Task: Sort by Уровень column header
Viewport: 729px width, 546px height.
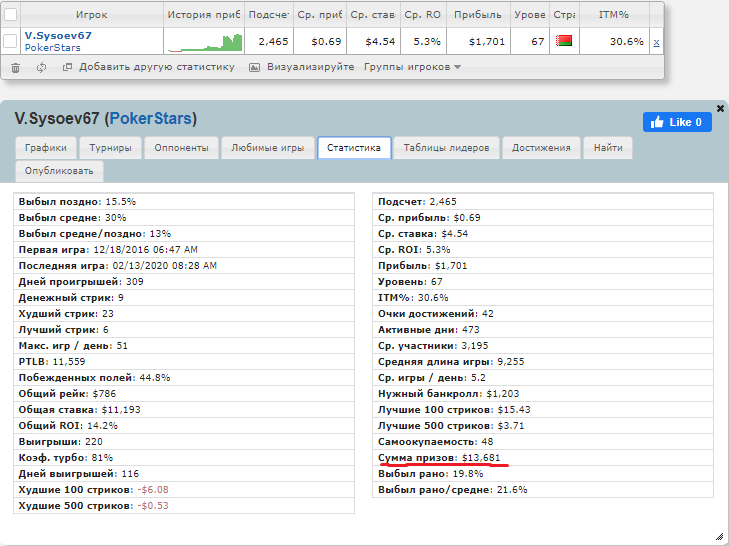Action: coord(530,14)
